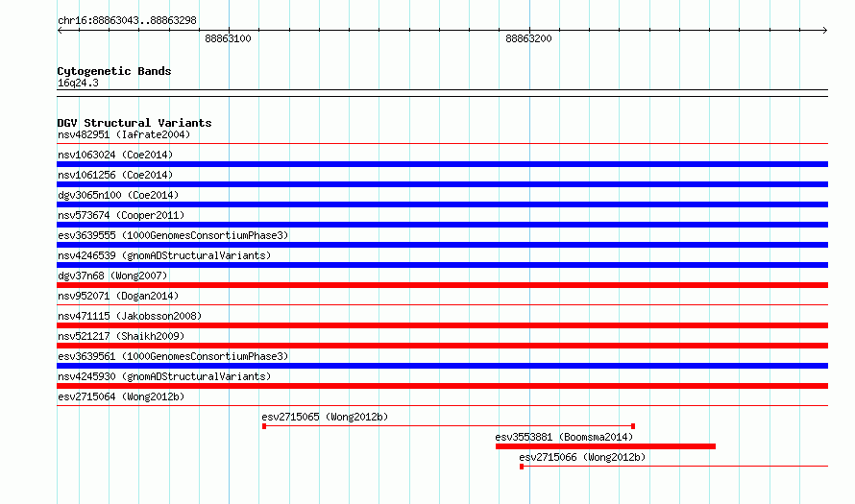Viewport: 855px width, 504px height.
Task: Click the blue bar for dgv3065n100
Action: pyautogui.click(x=442, y=204)
